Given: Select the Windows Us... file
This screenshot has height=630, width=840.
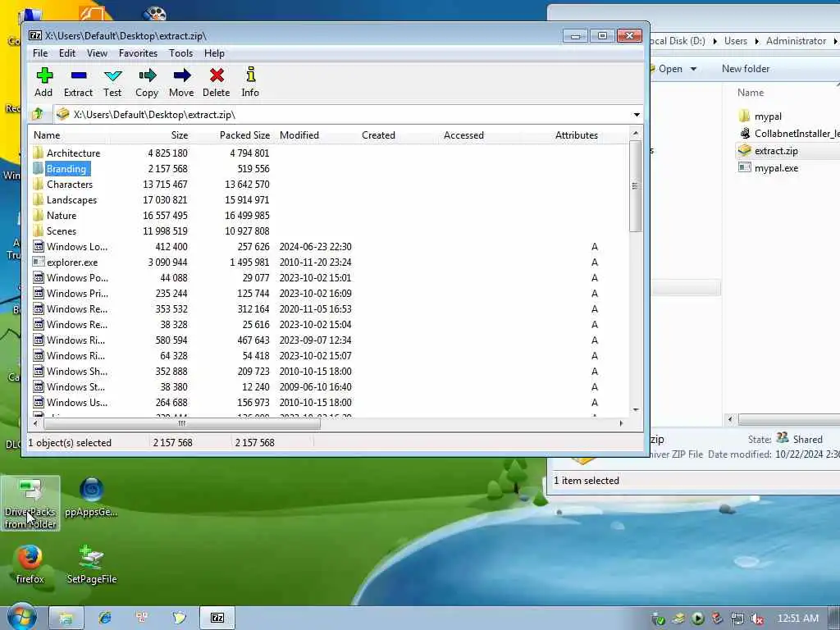Looking at the screenshot, I should tap(71, 402).
